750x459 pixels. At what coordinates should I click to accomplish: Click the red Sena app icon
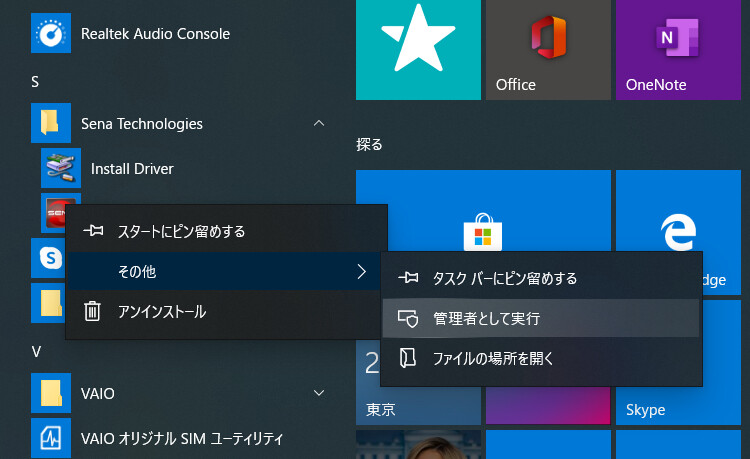click(x=54, y=211)
